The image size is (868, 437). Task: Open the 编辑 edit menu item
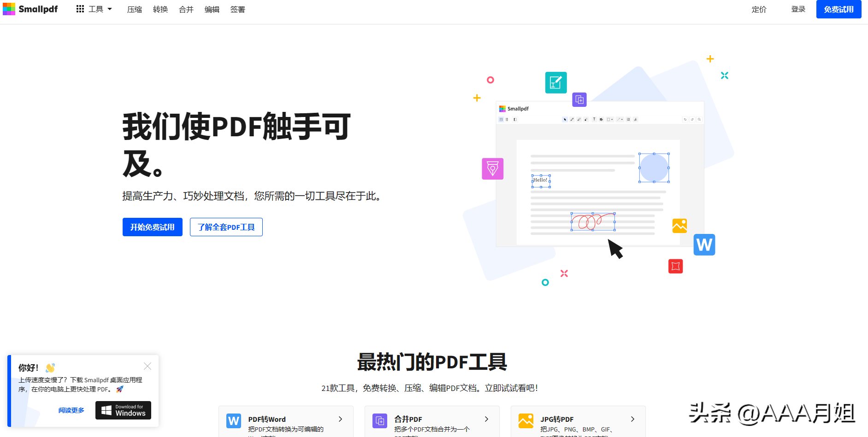click(x=212, y=10)
